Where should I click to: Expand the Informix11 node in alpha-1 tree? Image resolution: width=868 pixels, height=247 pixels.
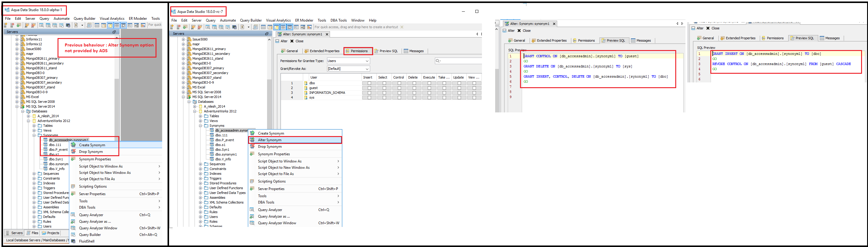[17, 39]
